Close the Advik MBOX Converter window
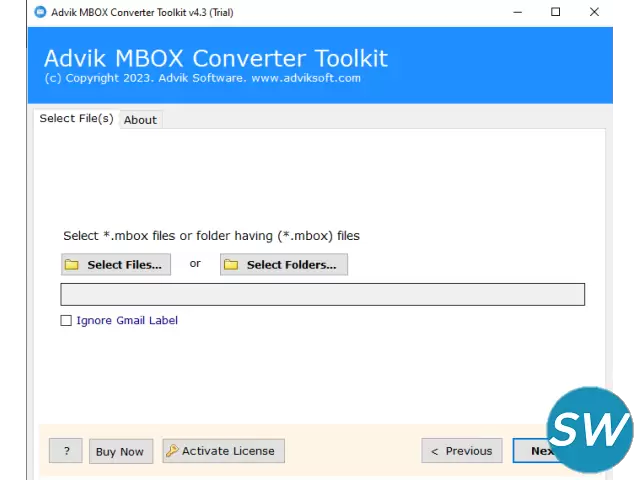Image resolution: width=640 pixels, height=480 pixels. 594,12
